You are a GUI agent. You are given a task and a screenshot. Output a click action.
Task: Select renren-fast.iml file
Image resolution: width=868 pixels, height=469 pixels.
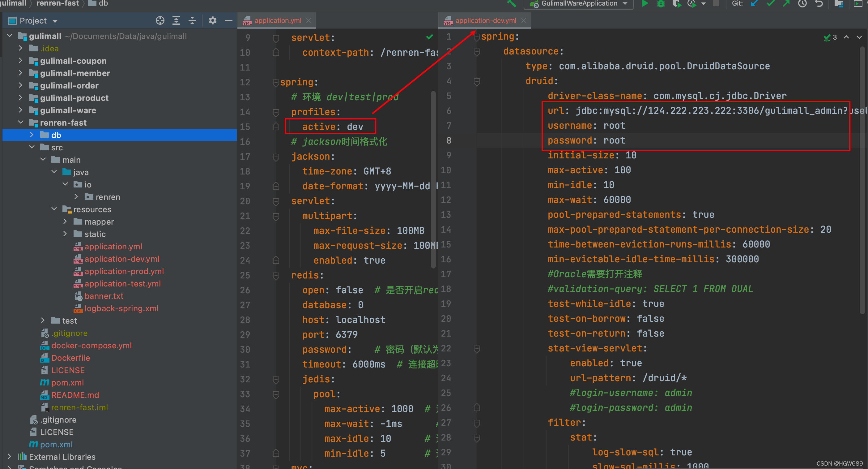tap(79, 408)
